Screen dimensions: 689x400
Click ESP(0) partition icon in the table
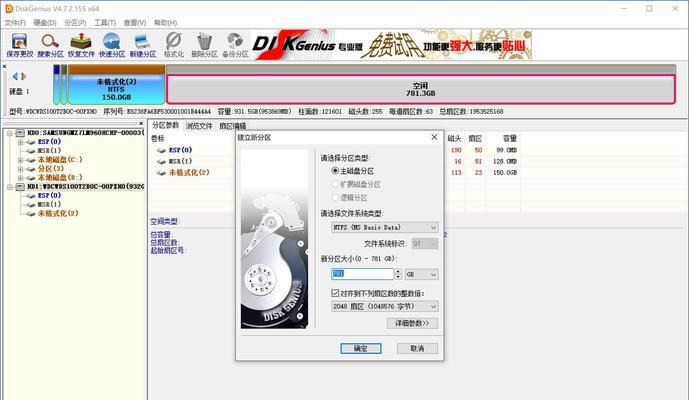click(161, 150)
